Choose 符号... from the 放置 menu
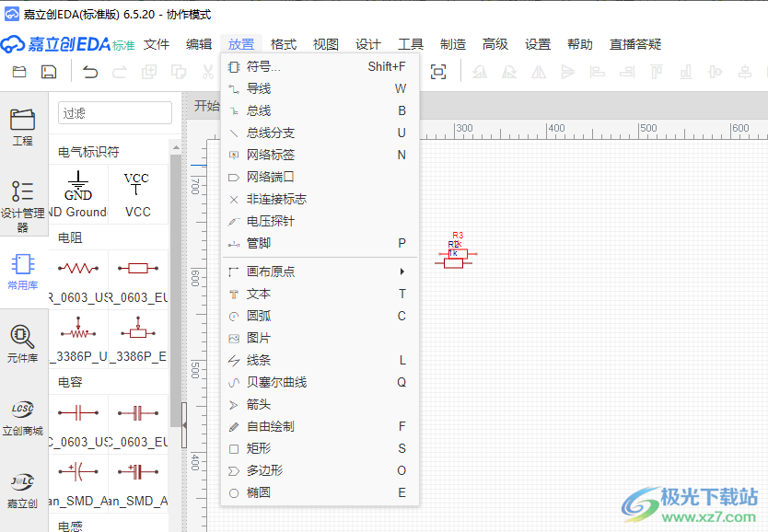 point(320,66)
